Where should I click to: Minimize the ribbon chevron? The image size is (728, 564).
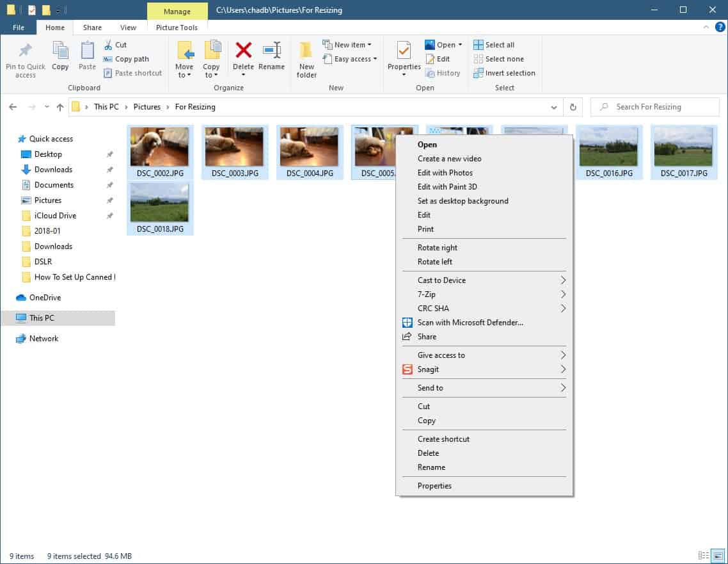(706, 27)
